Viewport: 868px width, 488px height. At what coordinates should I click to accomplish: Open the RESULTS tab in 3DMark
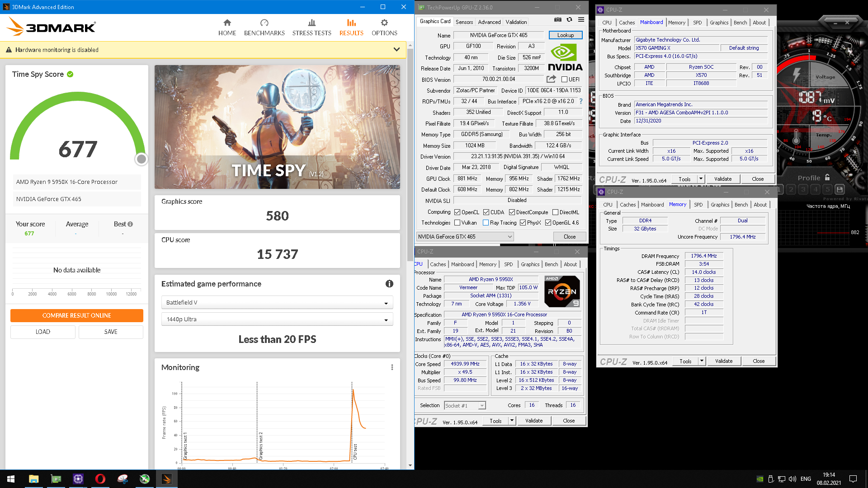(351, 28)
